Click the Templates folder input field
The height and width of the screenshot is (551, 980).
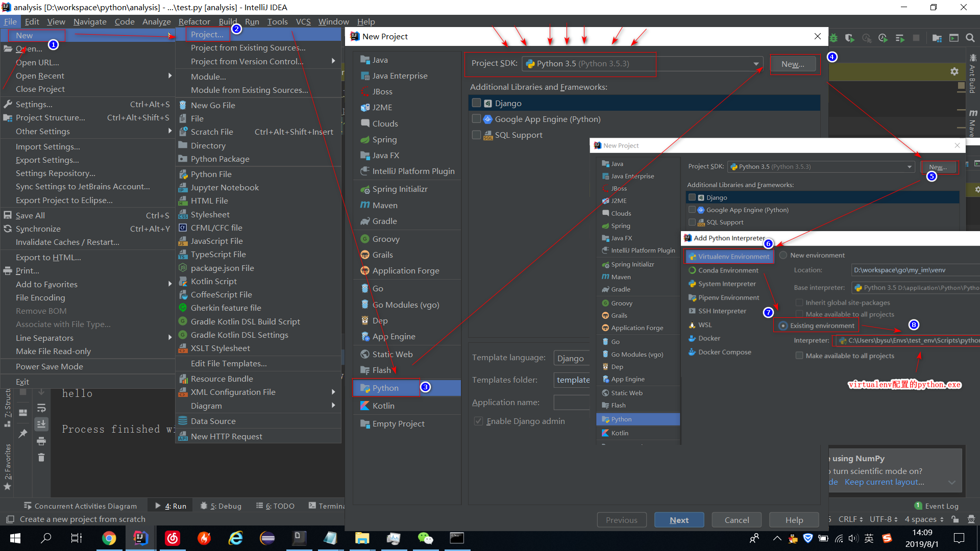pos(572,380)
